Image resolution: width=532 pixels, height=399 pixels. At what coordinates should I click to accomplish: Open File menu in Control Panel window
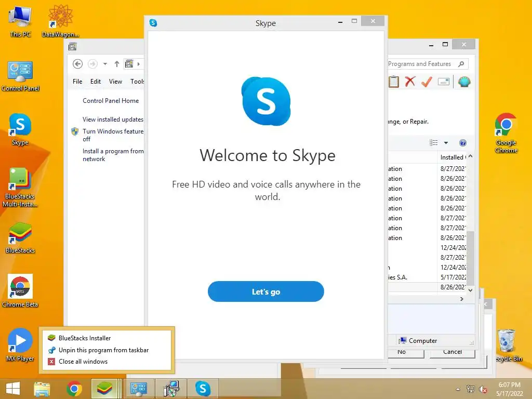tap(77, 82)
